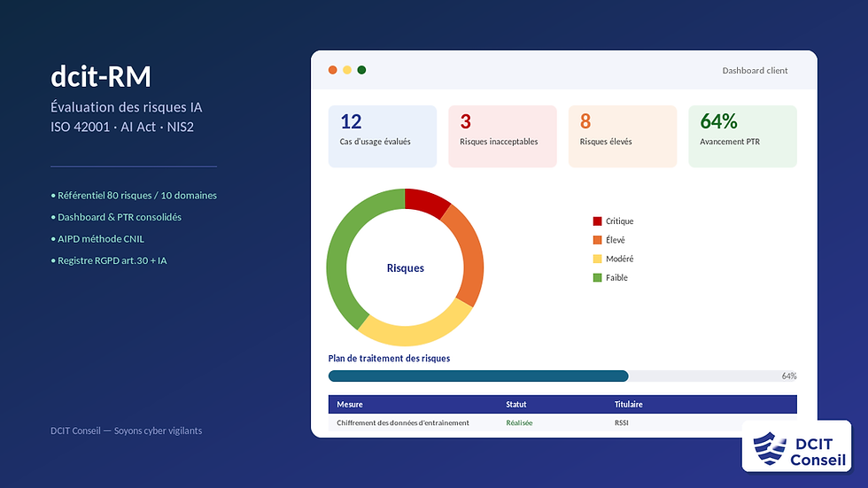Click the ISO 42001 · AI Act · NIS2 line
This screenshot has width=868, height=488.
[122, 127]
